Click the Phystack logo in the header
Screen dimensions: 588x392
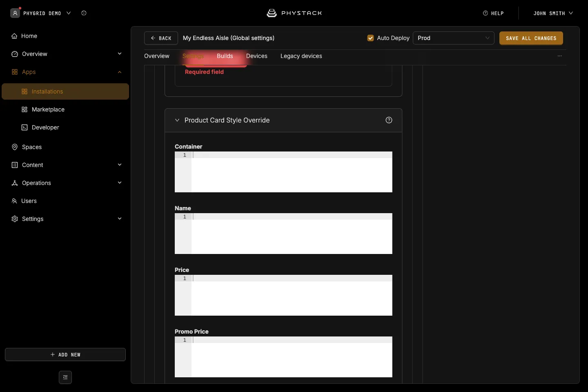(294, 13)
